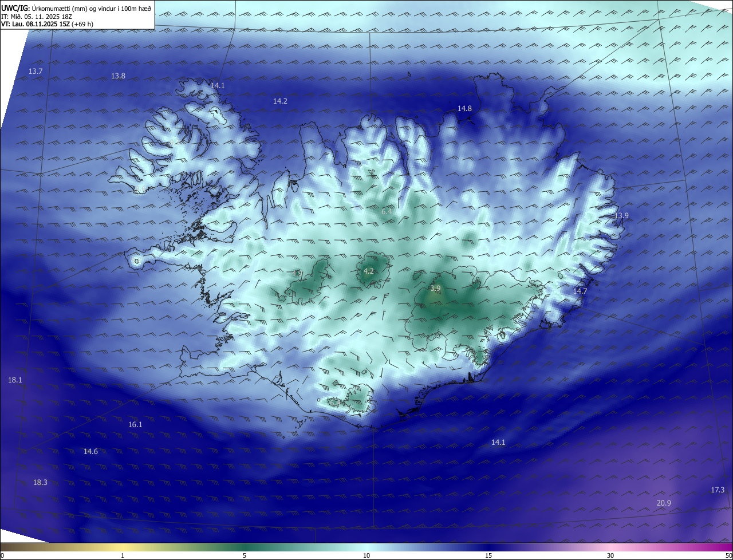733x560 pixels.
Task: Click the 'IT: Mið. 05. 11. 2025 18Z' line
Action: point(37,16)
